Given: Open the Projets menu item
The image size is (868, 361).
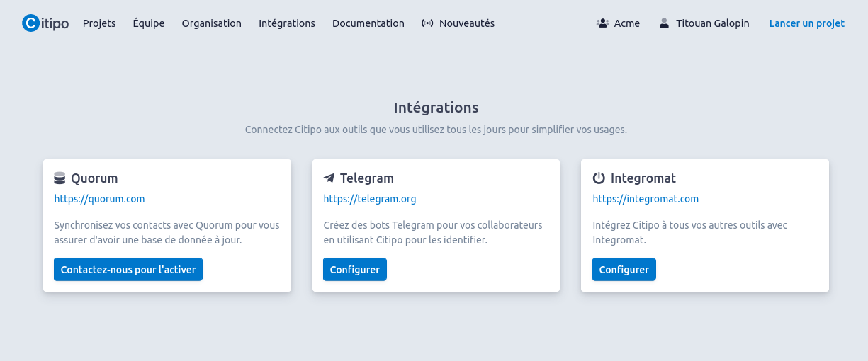Looking at the screenshot, I should point(99,23).
